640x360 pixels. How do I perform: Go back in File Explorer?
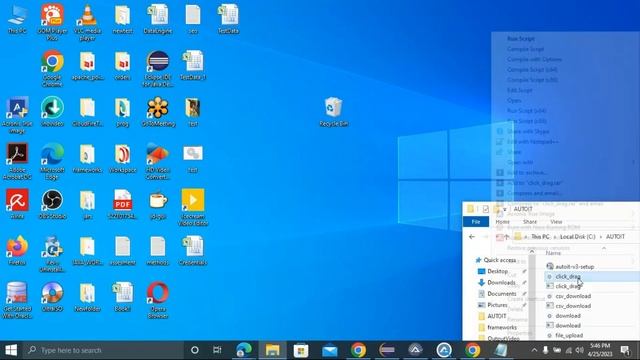[x=472, y=236]
